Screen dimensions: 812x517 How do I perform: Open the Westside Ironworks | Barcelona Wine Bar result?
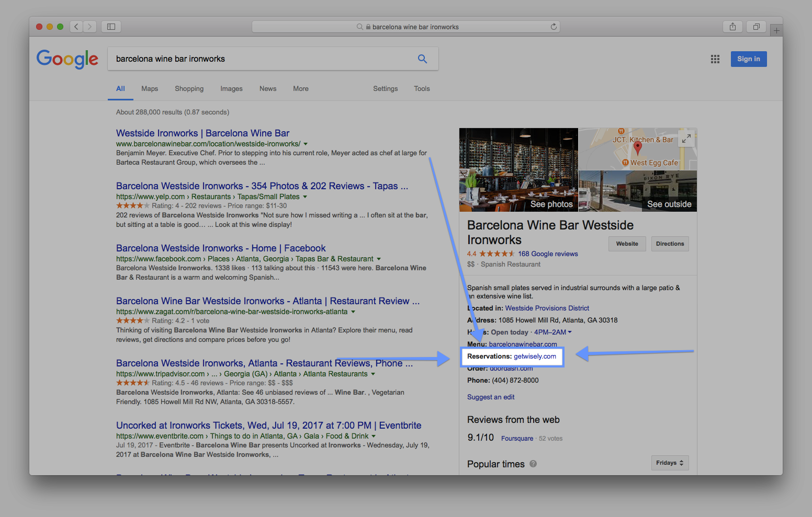pyautogui.click(x=202, y=133)
